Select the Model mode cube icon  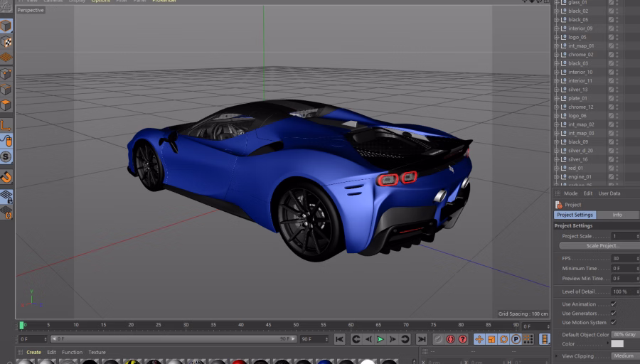[6, 26]
